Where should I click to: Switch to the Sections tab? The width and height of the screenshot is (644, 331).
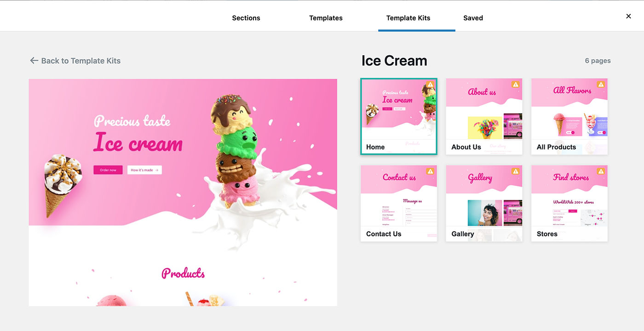(x=246, y=18)
